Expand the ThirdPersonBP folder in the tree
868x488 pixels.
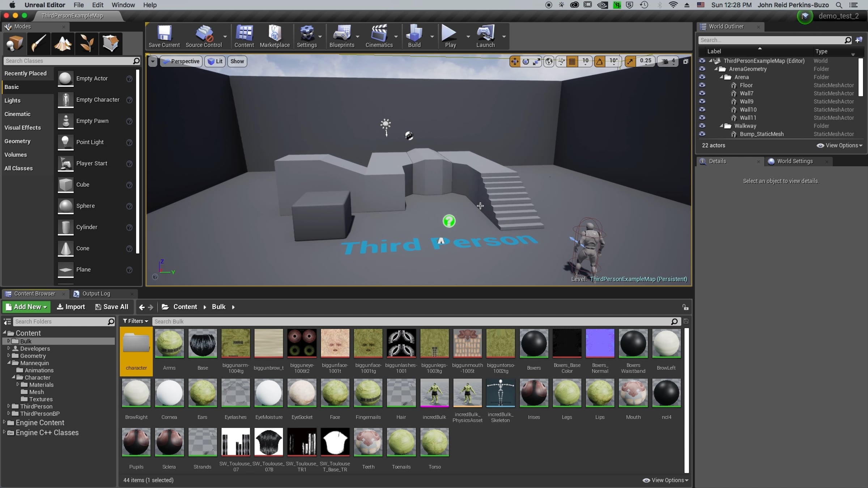[x=9, y=414]
